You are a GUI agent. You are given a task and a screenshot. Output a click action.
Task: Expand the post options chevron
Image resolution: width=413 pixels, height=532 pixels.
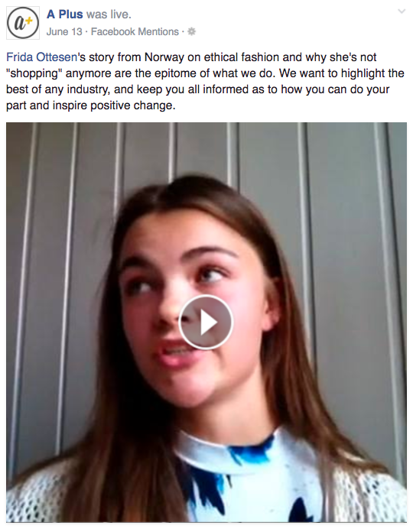click(402, 11)
